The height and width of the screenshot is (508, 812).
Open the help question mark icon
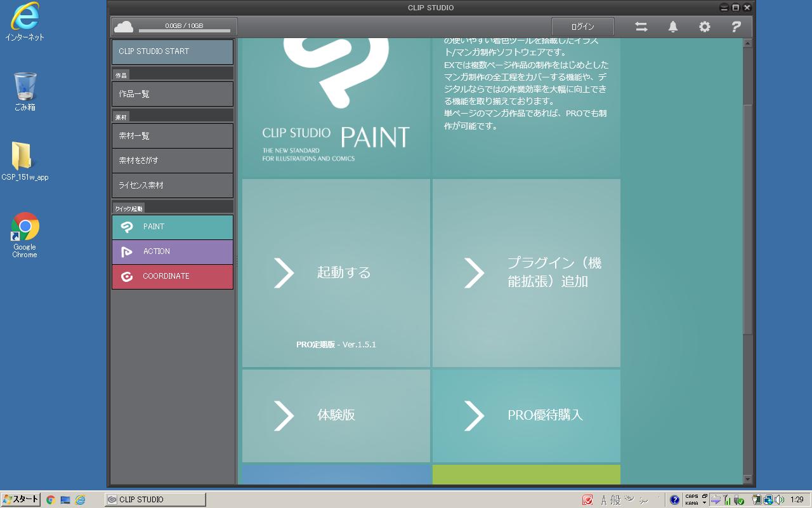click(736, 27)
